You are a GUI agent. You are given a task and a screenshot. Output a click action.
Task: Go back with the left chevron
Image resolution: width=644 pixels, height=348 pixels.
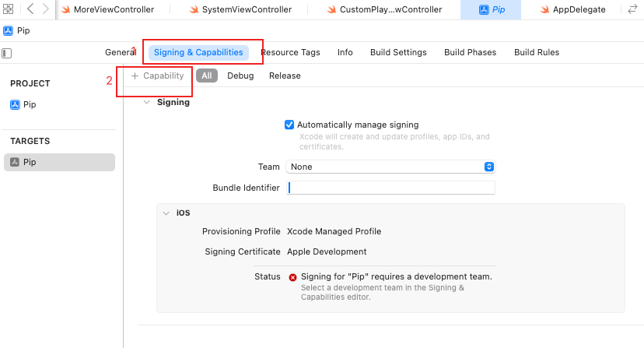(30, 9)
